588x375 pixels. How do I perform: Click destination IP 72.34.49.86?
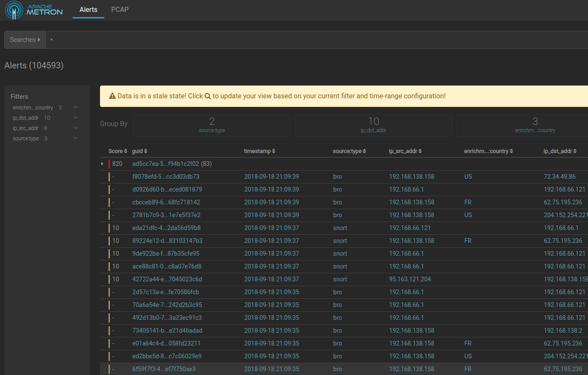click(x=560, y=177)
